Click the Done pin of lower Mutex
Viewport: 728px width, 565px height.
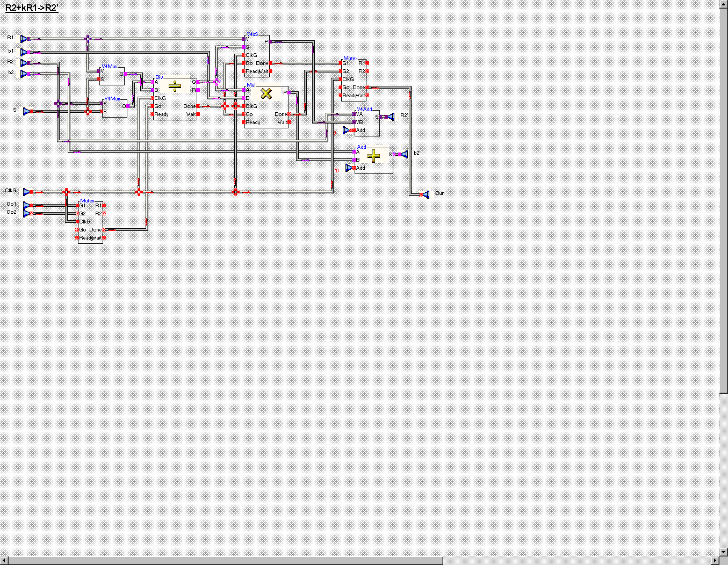[x=104, y=230]
